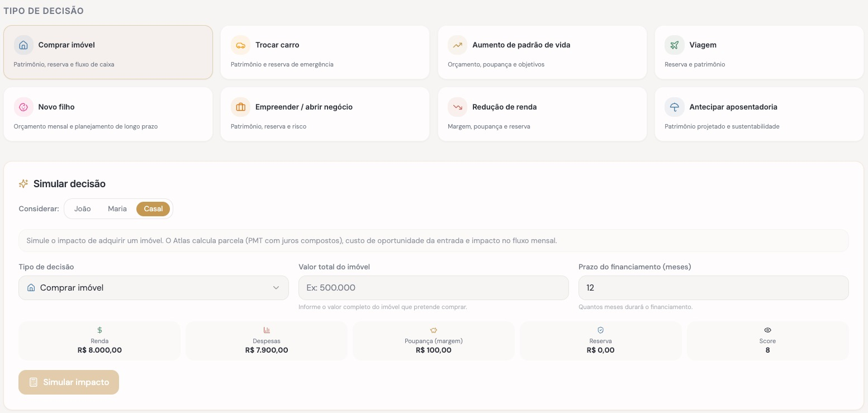Click the Poupança (margem) R$ 100,00 tile
The height and width of the screenshot is (413, 868).
[434, 340]
